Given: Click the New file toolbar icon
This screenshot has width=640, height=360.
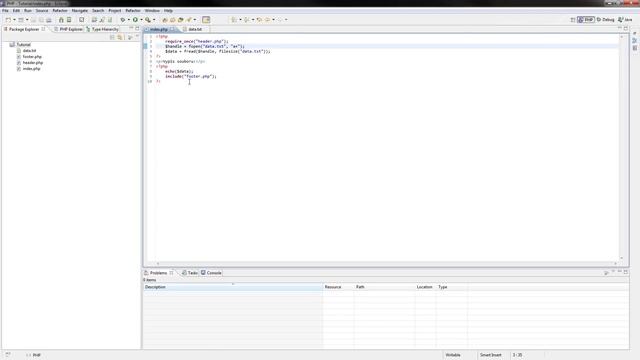Looking at the screenshot, I should 8,20.
